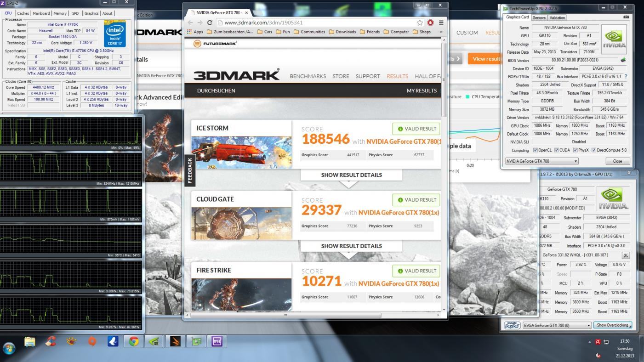Open driver profile settings wrench in Inspector
This screenshot has width=644, height=362.
pos(626,255)
